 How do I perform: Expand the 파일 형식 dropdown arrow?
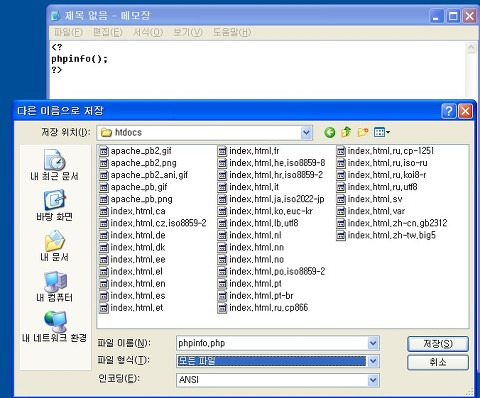click(x=373, y=361)
